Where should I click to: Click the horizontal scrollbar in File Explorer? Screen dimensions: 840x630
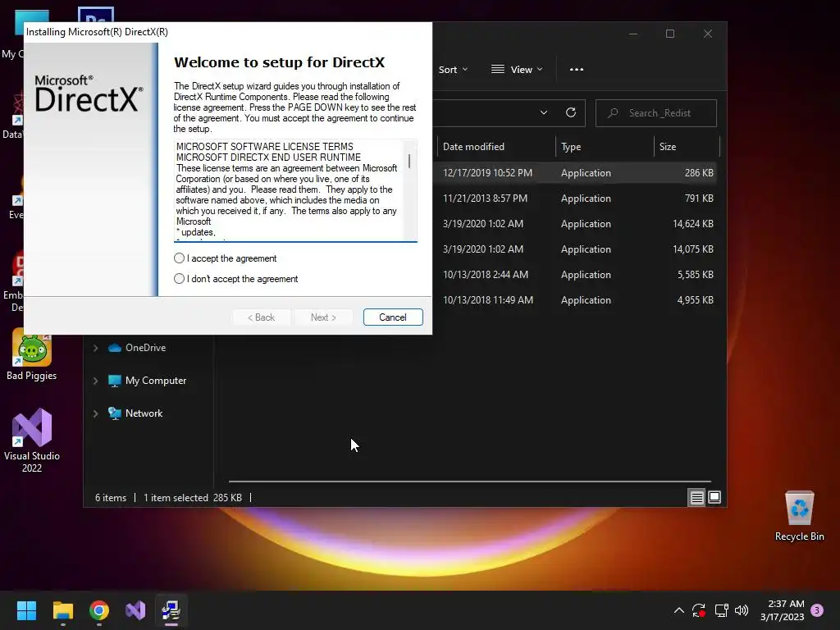coord(470,481)
